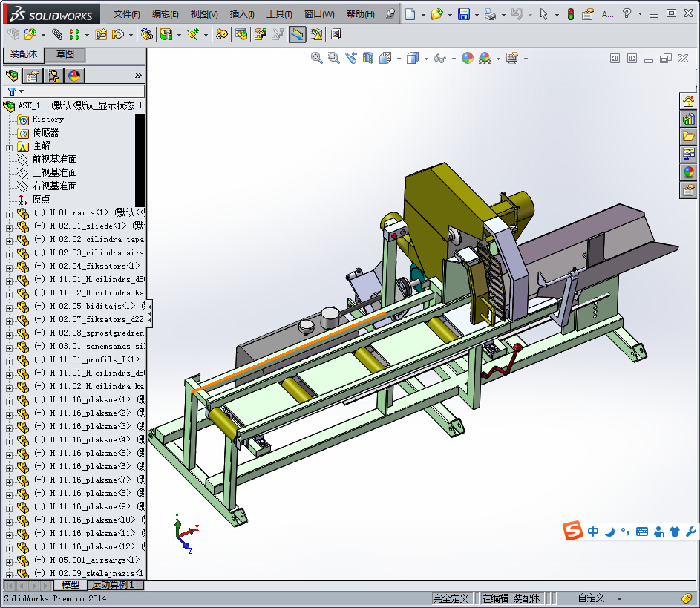Image resolution: width=700 pixels, height=608 pixels.
Task: Toggle Sogou punctuation mode icon
Action: click(x=626, y=532)
